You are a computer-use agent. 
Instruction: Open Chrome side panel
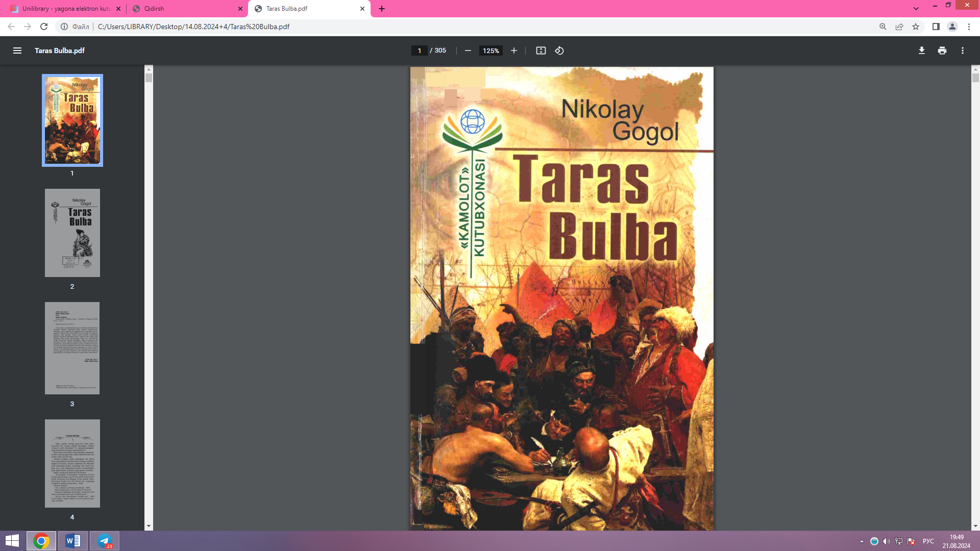click(936, 27)
